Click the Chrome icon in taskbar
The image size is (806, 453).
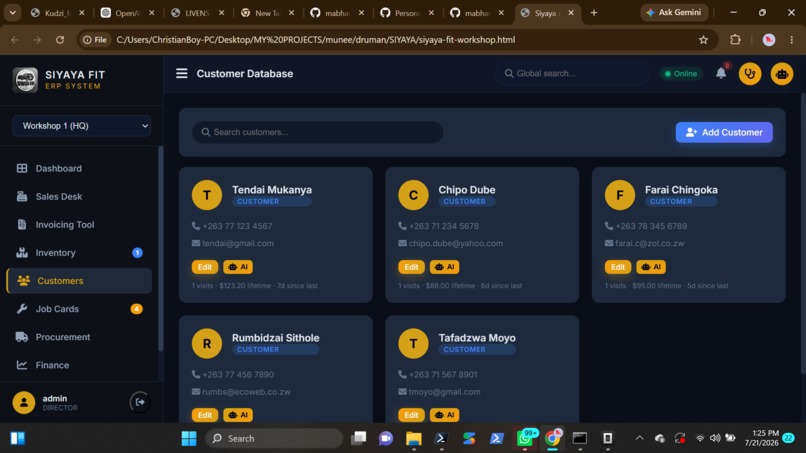click(553, 438)
